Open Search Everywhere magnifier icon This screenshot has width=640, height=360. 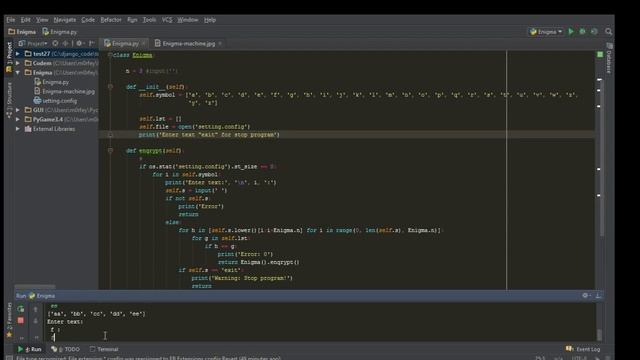coord(609,31)
